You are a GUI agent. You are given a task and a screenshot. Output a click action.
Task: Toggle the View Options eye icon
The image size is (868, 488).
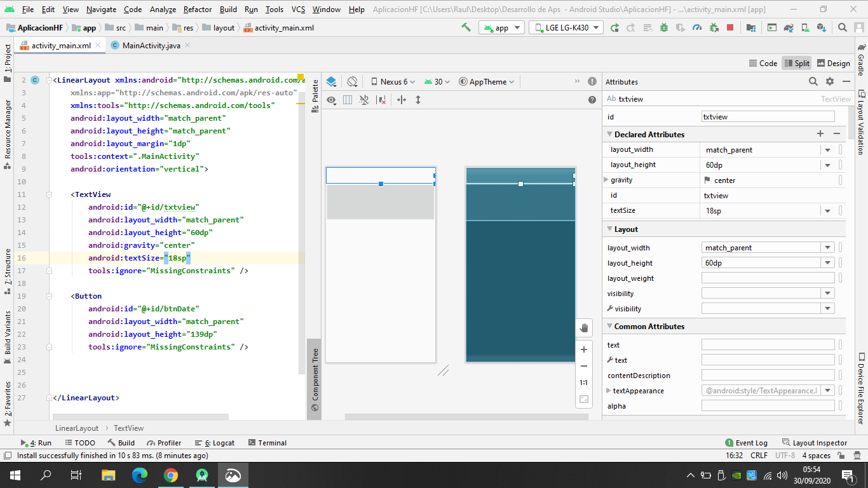[x=331, y=100]
